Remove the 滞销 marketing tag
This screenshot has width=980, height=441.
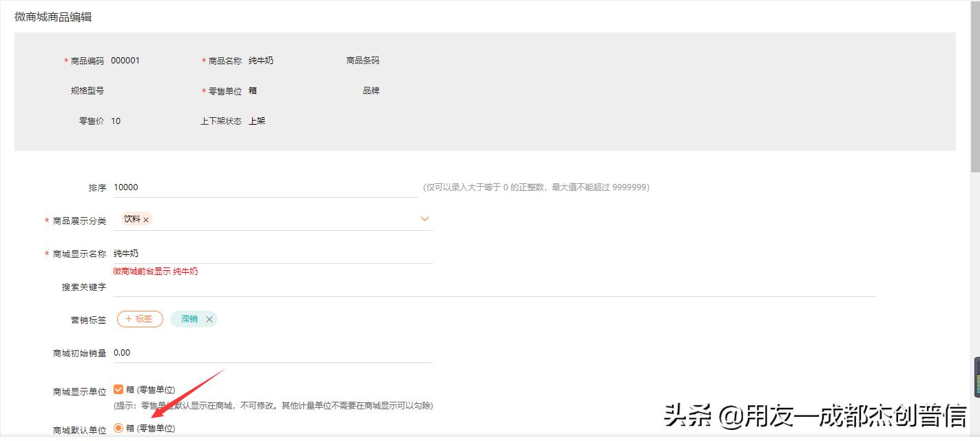(210, 319)
